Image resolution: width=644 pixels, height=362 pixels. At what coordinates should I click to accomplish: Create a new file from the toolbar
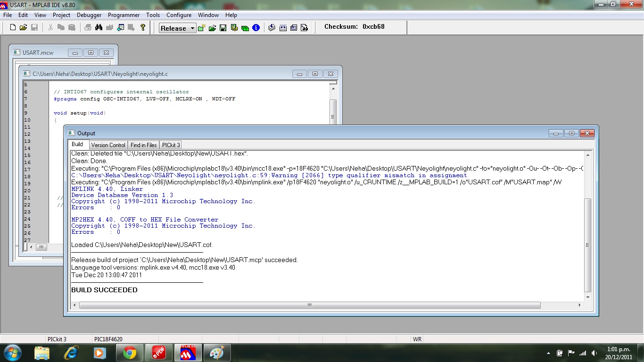tap(13, 28)
